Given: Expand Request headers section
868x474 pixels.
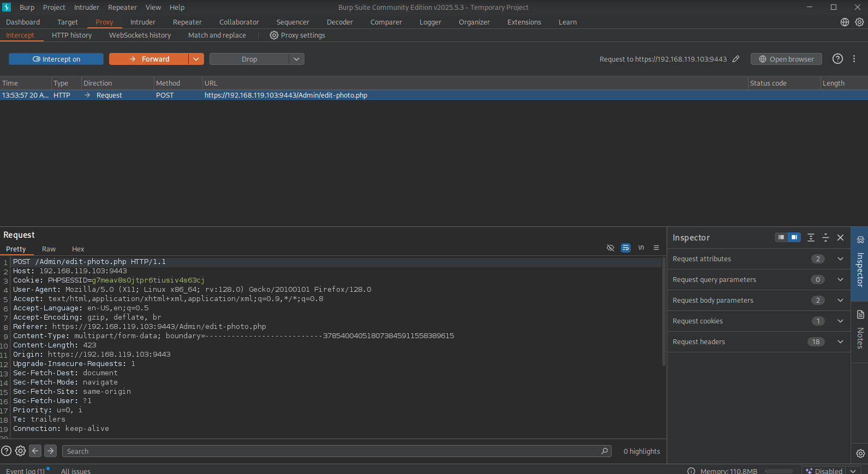Looking at the screenshot, I should click(840, 342).
